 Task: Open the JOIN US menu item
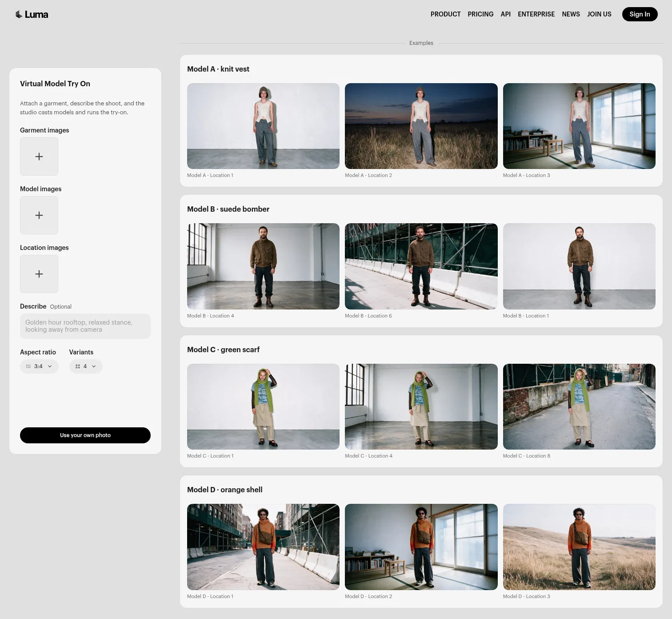pyautogui.click(x=599, y=14)
